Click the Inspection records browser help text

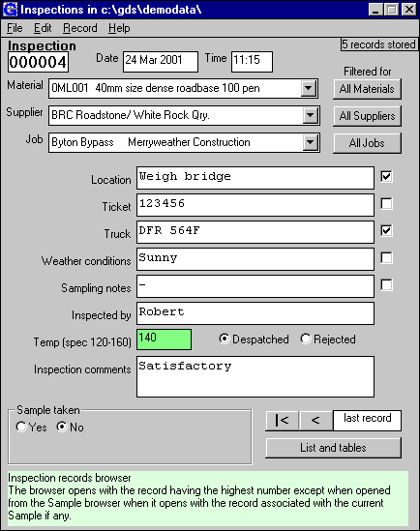(208, 497)
